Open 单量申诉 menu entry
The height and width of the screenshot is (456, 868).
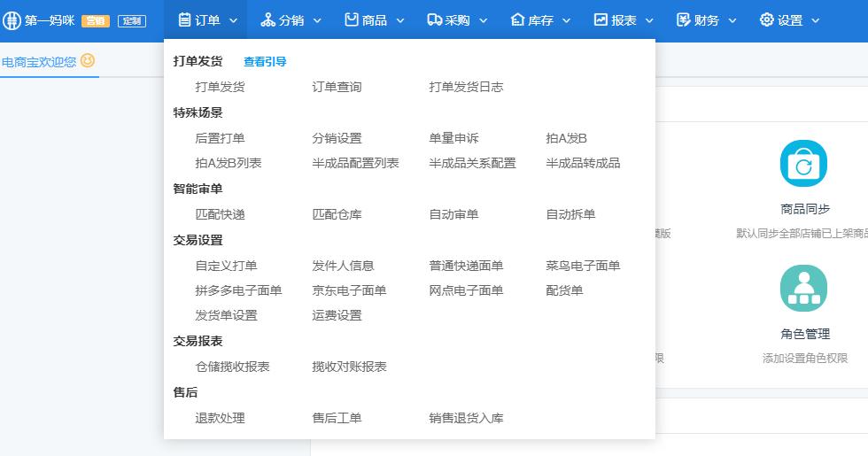point(453,138)
